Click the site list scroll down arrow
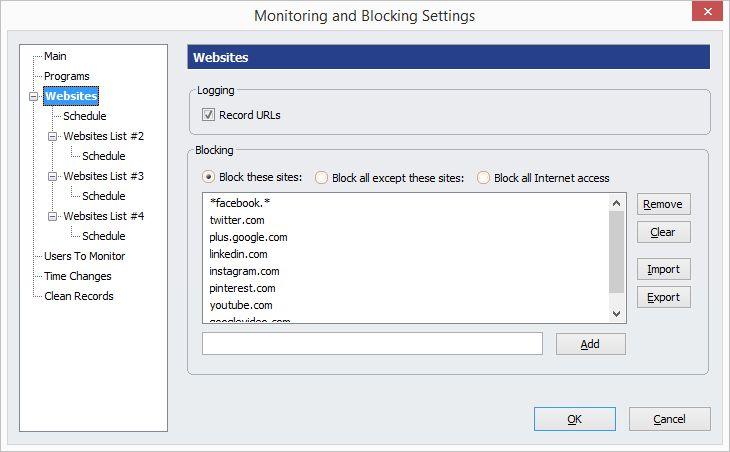 [616, 314]
